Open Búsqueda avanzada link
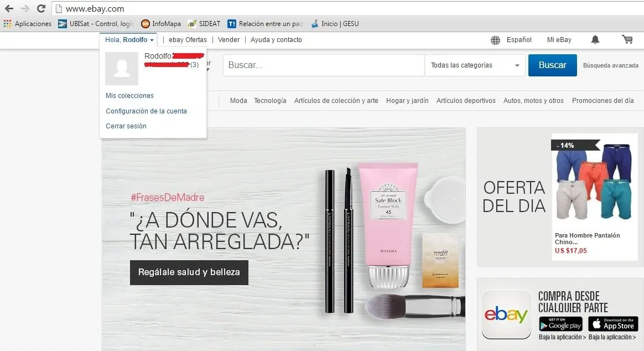Image resolution: width=644 pixels, height=351 pixels. click(611, 65)
